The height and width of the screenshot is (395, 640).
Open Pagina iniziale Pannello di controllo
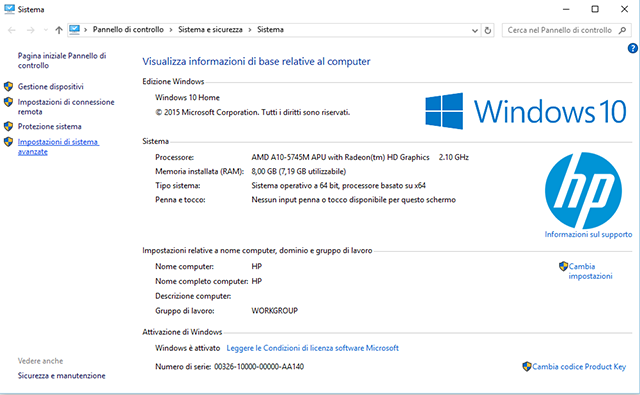tap(62, 60)
